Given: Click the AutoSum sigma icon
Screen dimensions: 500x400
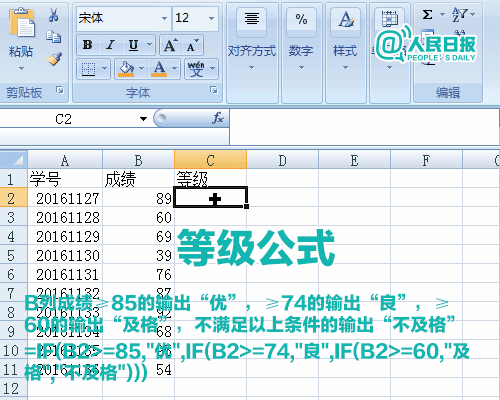Looking at the screenshot, I should (x=427, y=15).
